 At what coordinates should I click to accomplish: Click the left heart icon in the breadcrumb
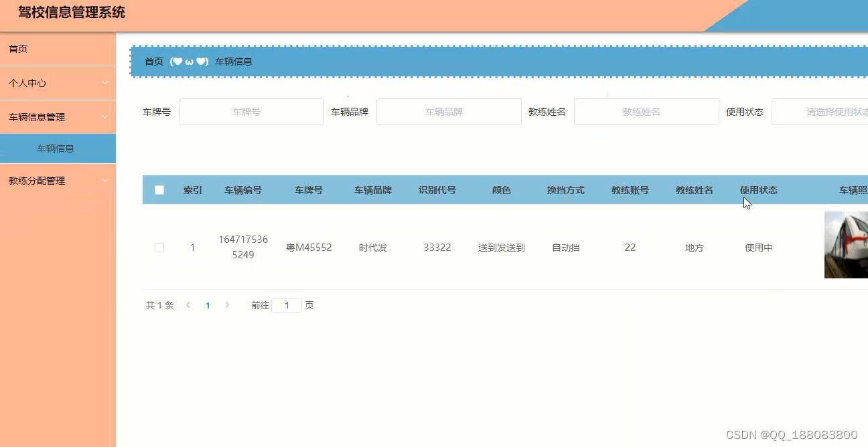pos(177,61)
